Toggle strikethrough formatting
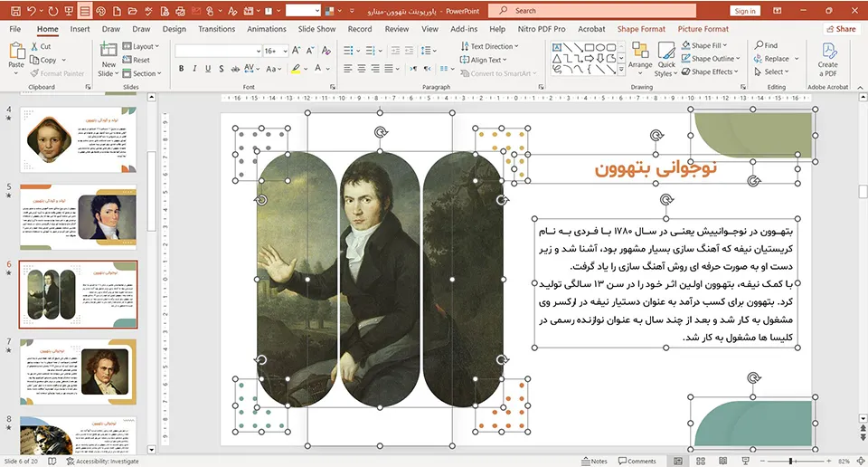This screenshot has height=467, width=868. coord(235,69)
